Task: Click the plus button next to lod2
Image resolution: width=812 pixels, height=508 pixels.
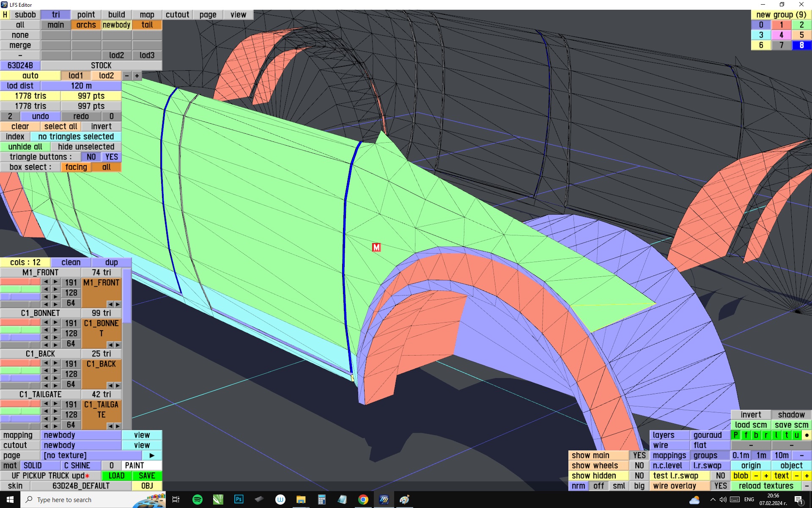Action: (x=137, y=76)
